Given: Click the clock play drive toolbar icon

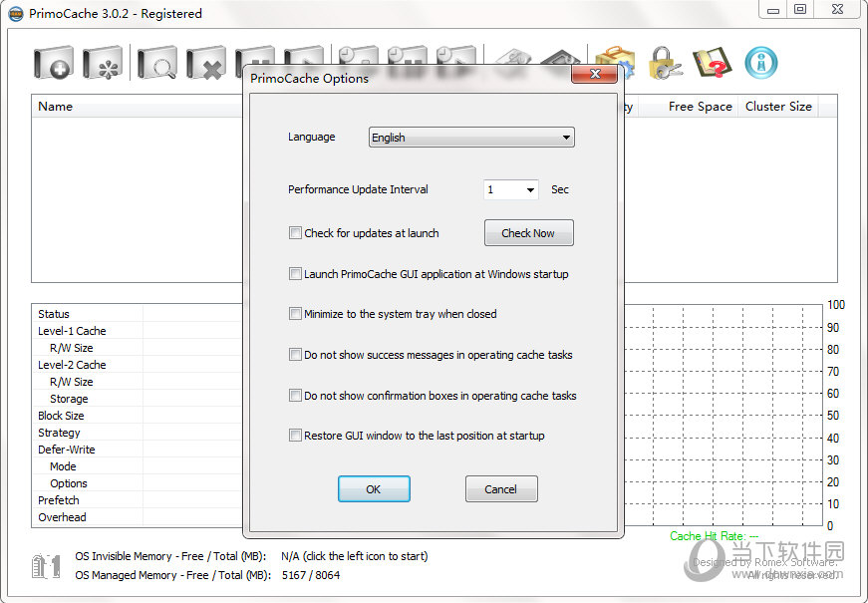Looking at the screenshot, I should click(x=456, y=56).
